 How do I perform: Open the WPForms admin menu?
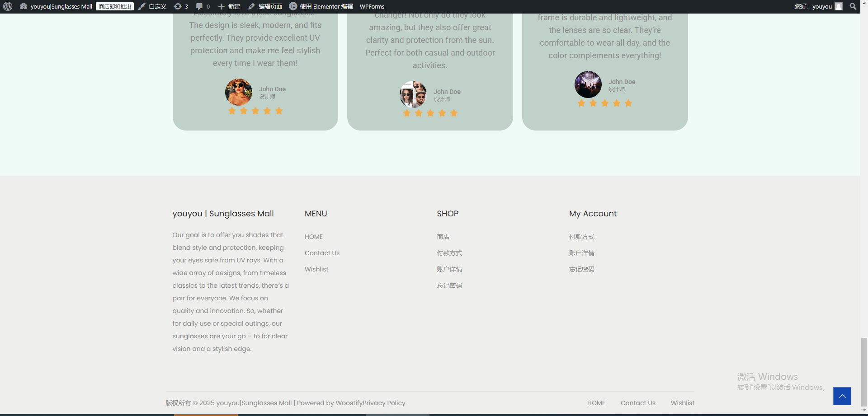pos(372,6)
